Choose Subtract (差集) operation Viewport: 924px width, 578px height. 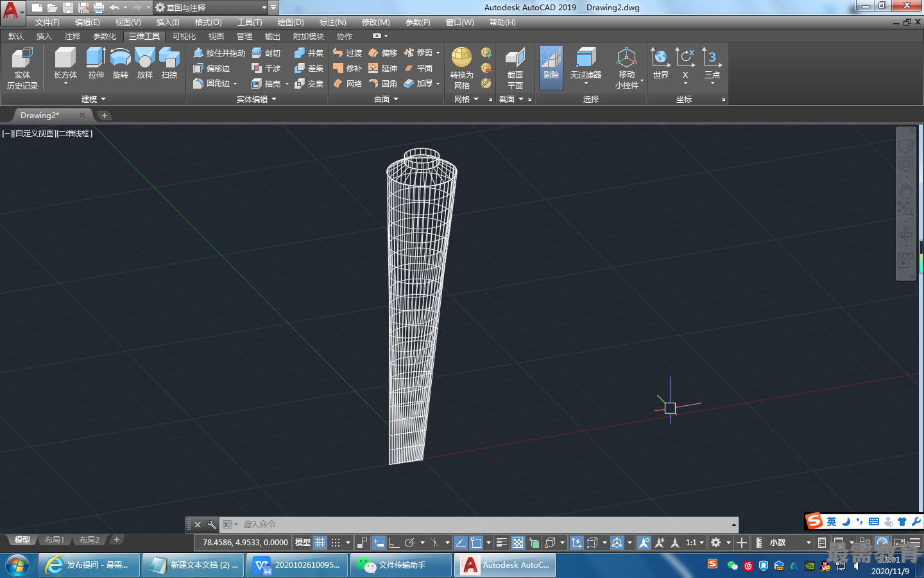[x=309, y=68]
